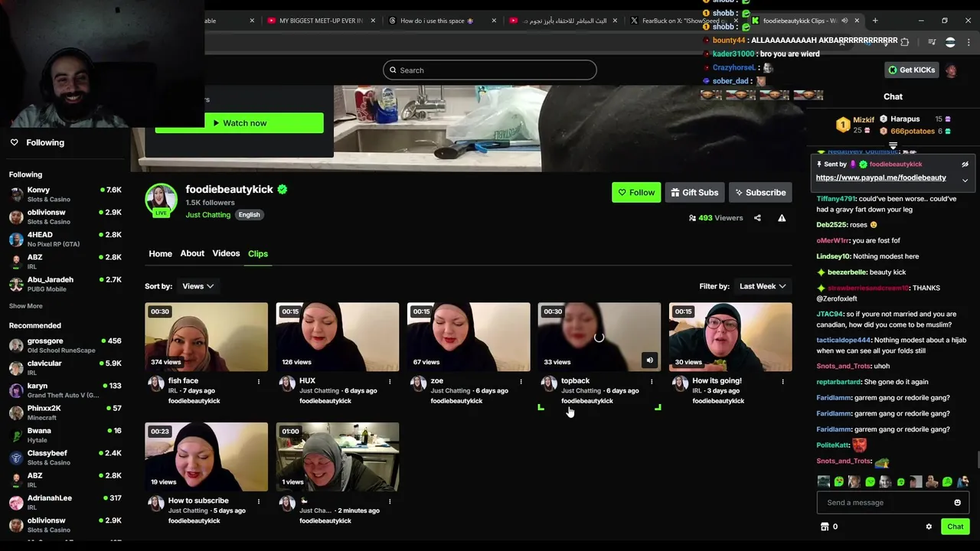Open the HUX clip thumbnail
Viewport: 980px width, 551px height.
pyautogui.click(x=338, y=337)
